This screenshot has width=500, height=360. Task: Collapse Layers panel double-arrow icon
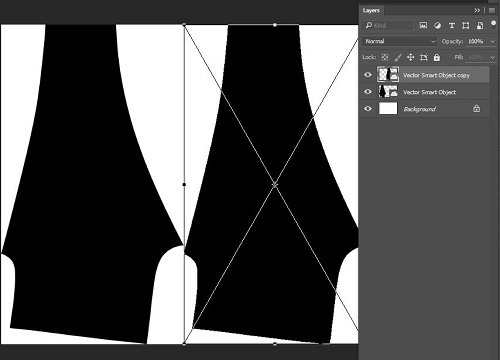[477, 10]
